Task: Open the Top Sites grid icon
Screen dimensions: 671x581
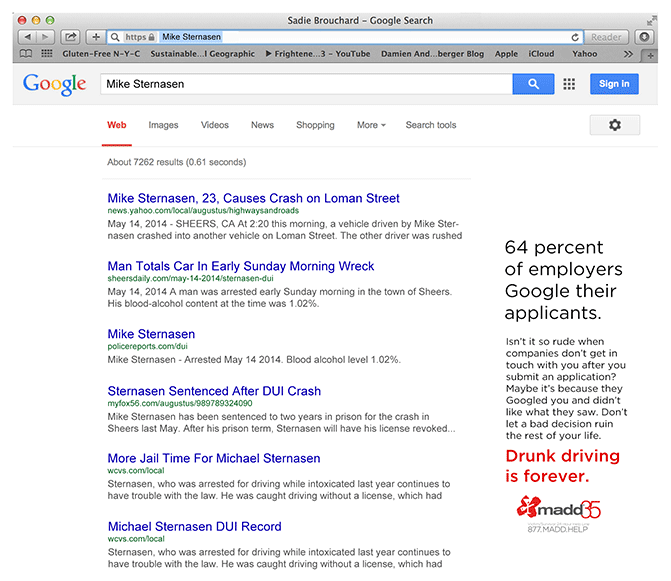Action: [x=47, y=54]
